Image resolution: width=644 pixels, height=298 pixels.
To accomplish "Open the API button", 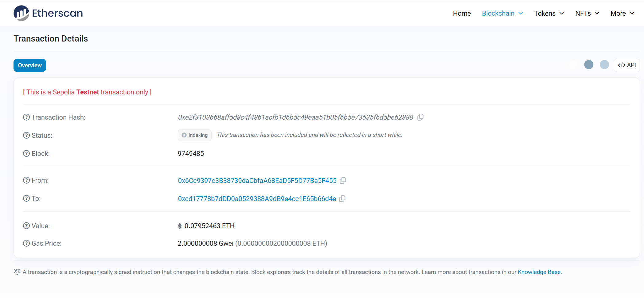I will coord(627,65).
